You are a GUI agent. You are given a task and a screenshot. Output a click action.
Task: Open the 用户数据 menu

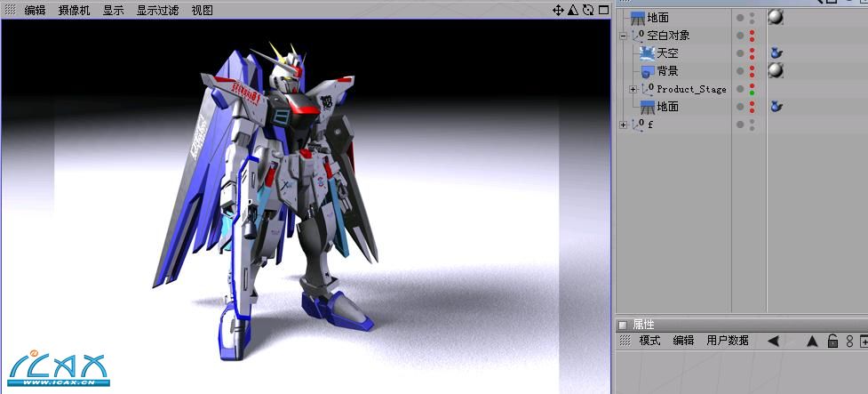[728, 341]
